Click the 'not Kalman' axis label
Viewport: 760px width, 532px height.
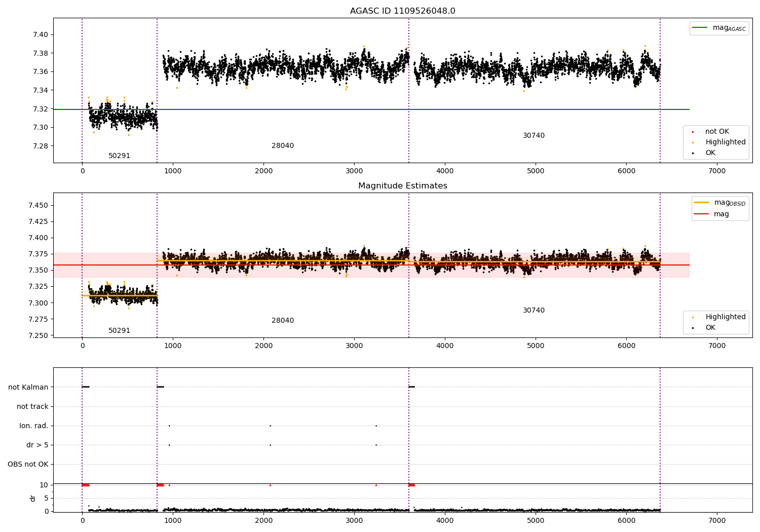[x=28, y=387]
